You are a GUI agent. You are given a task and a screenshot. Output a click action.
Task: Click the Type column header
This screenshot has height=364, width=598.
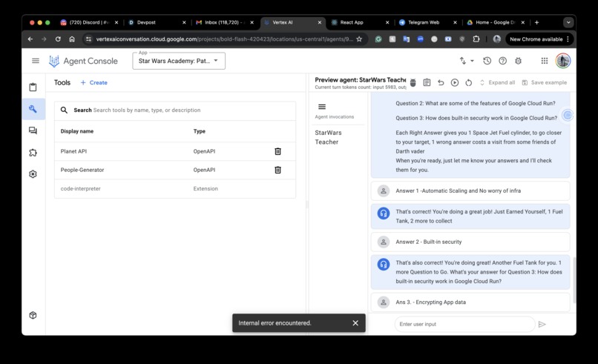click(199, 131)
